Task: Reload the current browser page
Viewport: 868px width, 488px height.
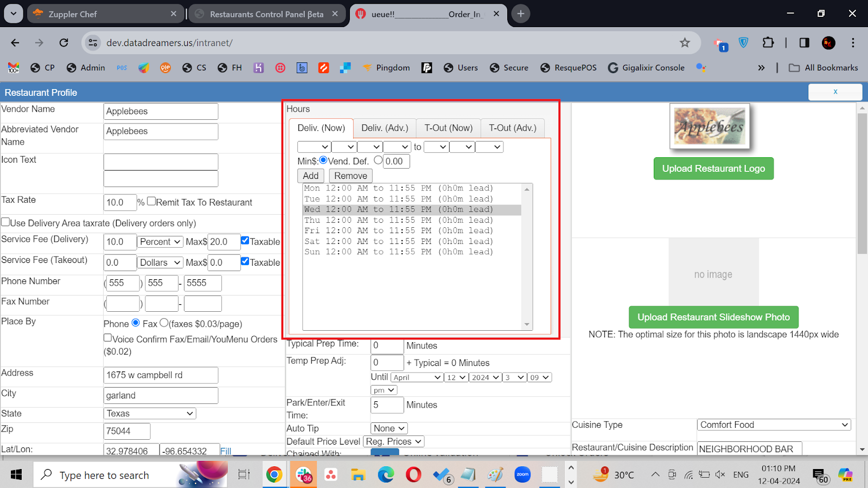Action: click(64, 43)
